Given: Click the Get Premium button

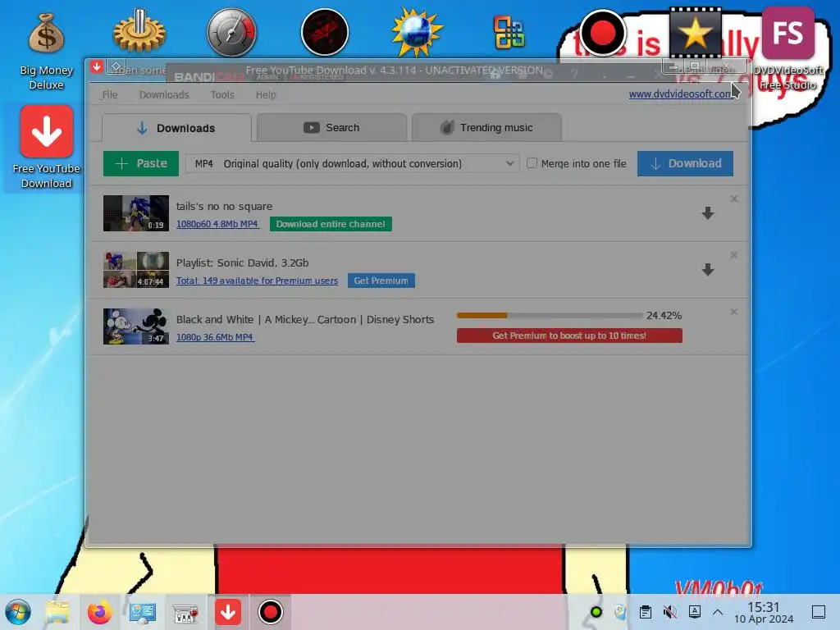Looking at the screenshot, I should point(381,281).
